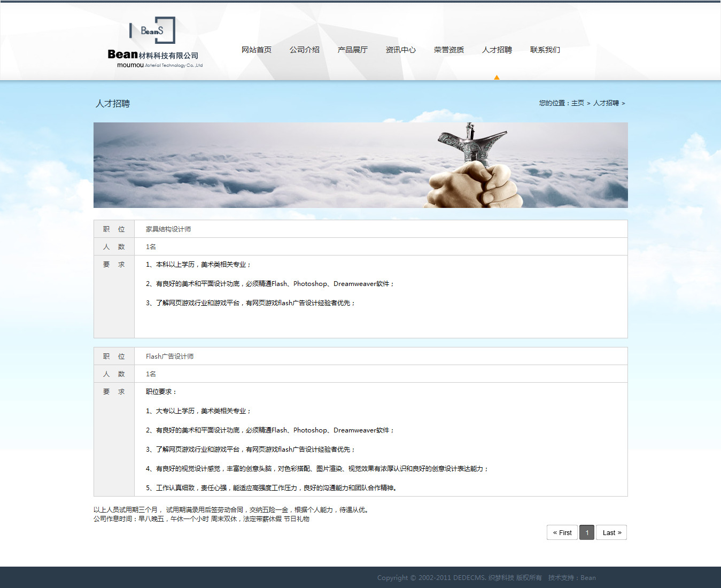Viewport: 721px width, 588px height.
Task: Click 人才招聘 breadcrumb link
Action: tap(606, 103)
